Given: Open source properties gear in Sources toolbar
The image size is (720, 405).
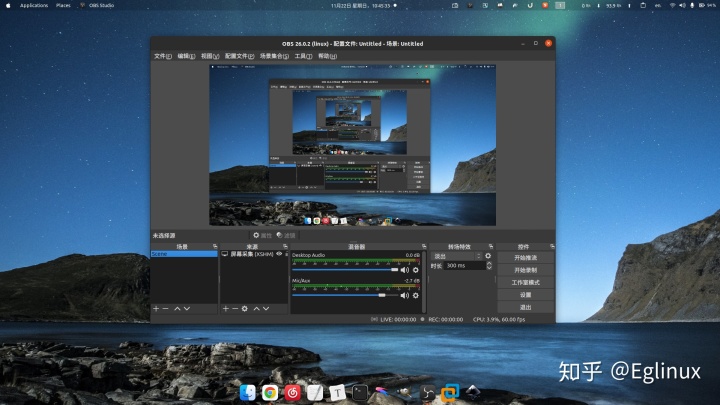Looking at the screenshot, I should [x=245, y=309].
